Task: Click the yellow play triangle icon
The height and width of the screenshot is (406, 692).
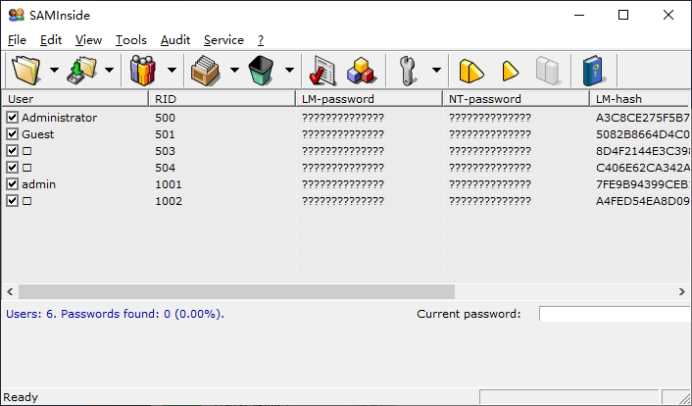Action: point(510,71)
